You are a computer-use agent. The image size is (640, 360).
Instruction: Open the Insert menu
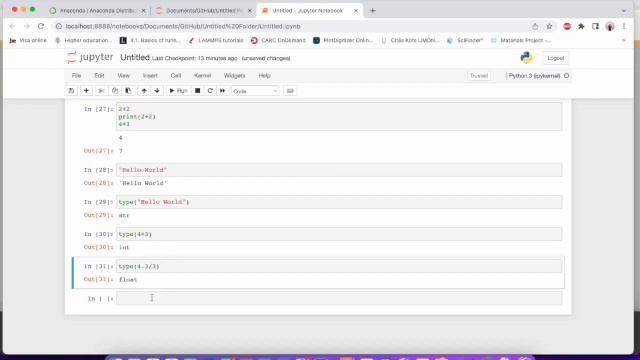150,76
